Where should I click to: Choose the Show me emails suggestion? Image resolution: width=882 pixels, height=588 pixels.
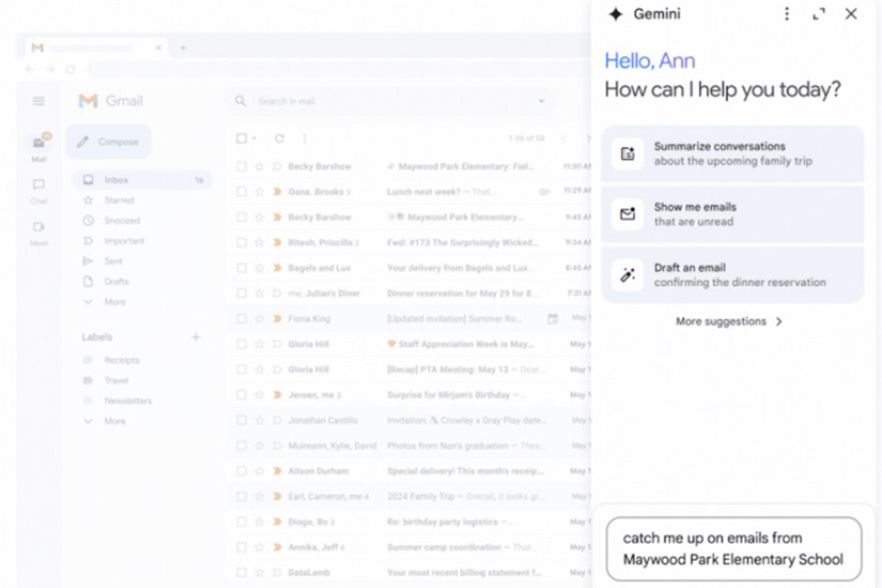pyautogui.click(x=732, y=214)
